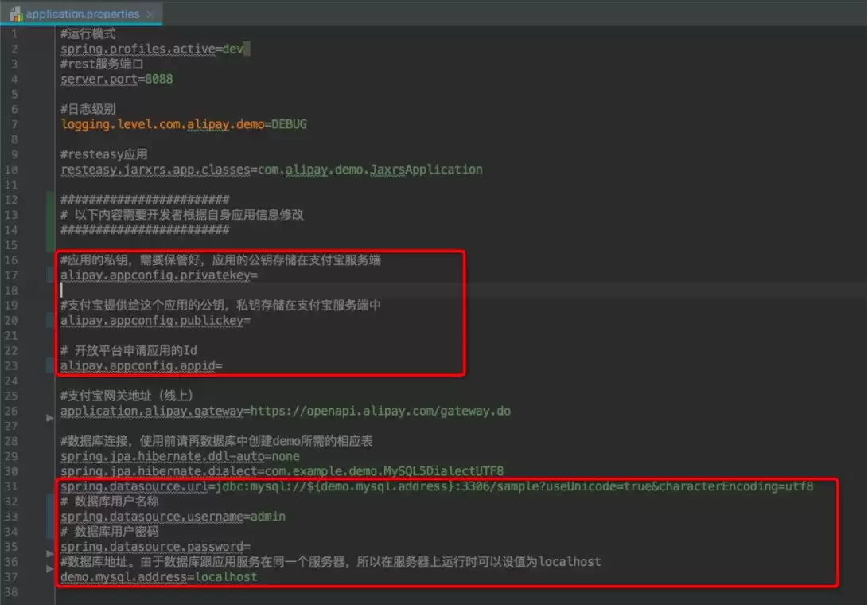Click the DEBUG logging level value
The width and height of the screenshot is (868, 605).
289,124
